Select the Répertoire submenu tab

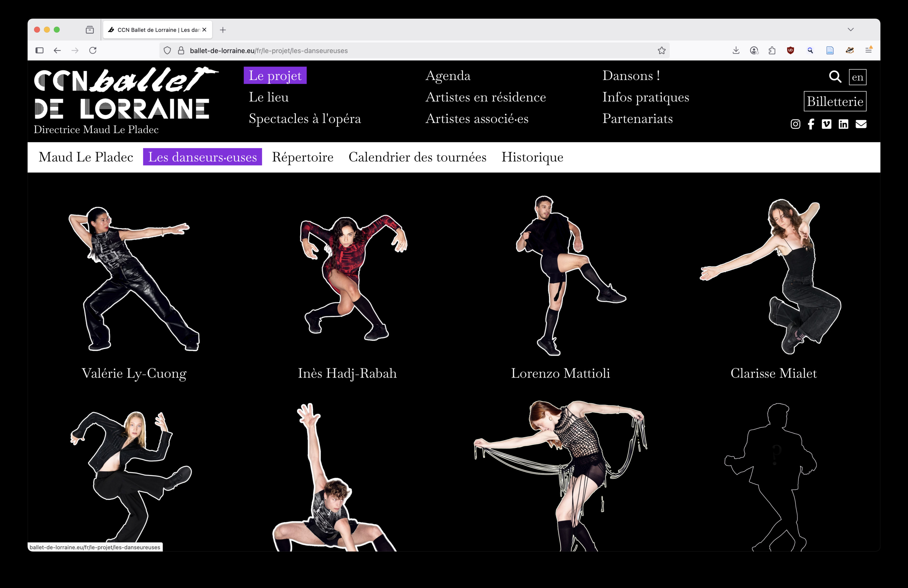pos(303,157)
